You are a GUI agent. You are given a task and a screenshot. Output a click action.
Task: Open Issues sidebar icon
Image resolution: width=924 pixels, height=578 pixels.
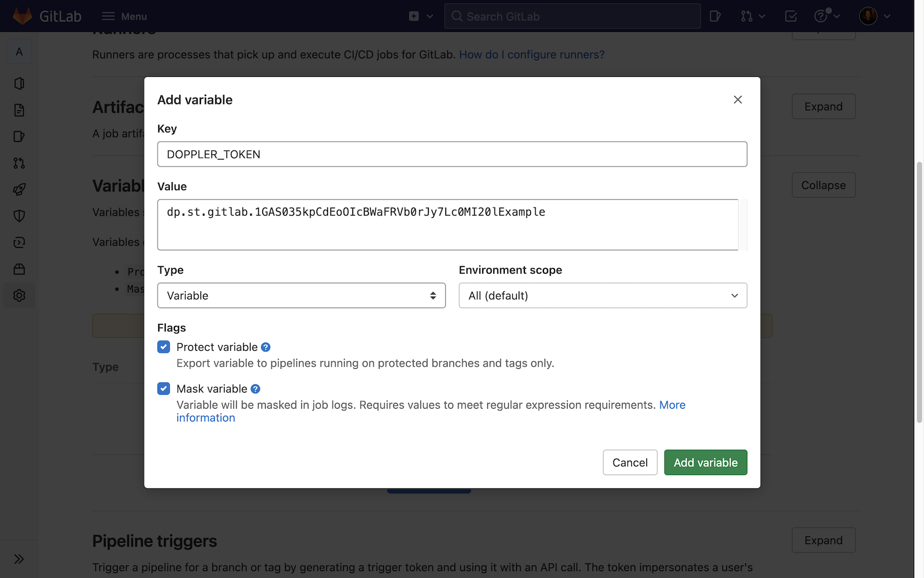coord(19,136)
